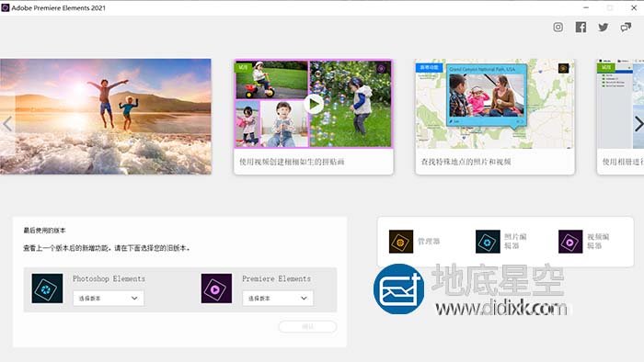Go to next carousel slide arrow
This screenshot has height=362, width=644.
[x=638, y=124]
